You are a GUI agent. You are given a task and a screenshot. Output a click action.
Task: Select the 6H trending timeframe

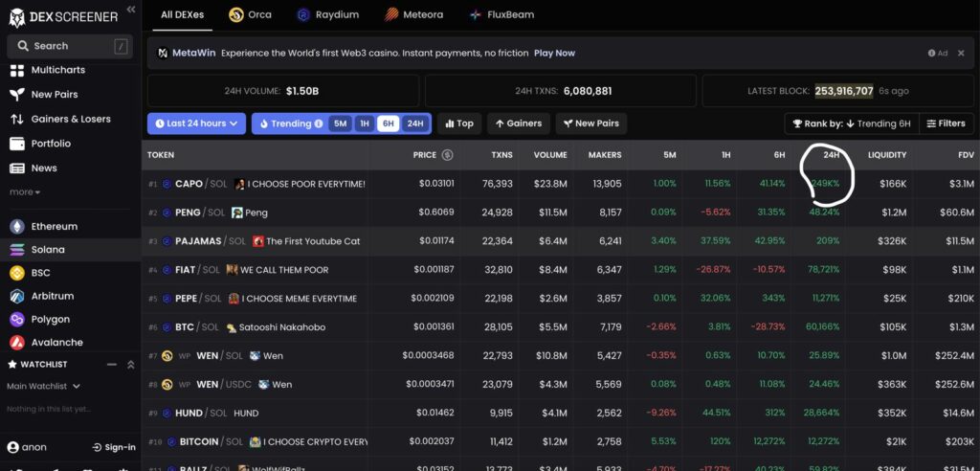pyautogui.click(x=389, y=123)
